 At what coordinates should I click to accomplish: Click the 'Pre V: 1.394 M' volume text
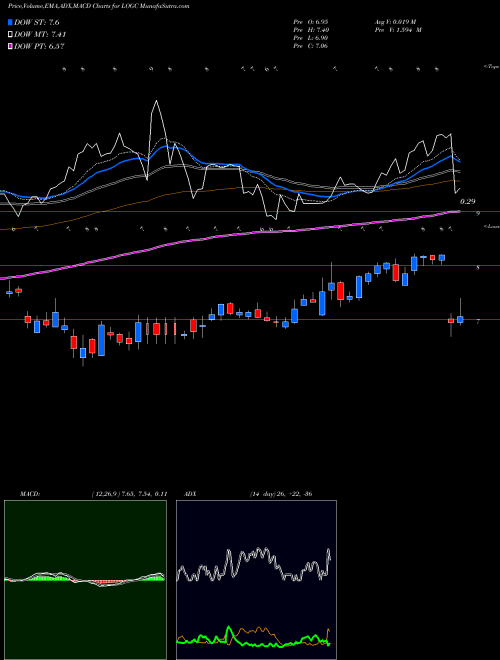(398, 30)
